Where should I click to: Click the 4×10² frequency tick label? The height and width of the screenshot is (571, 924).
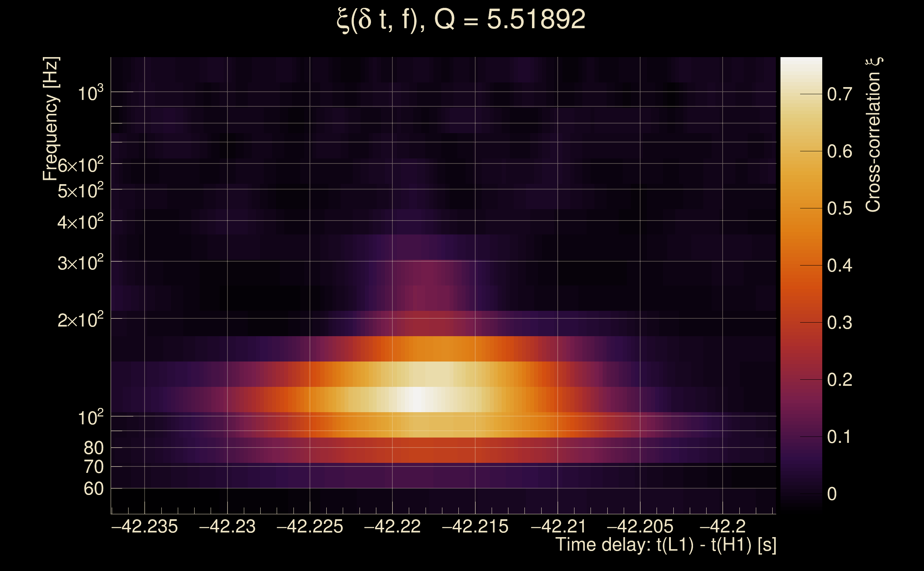(80, 222)
